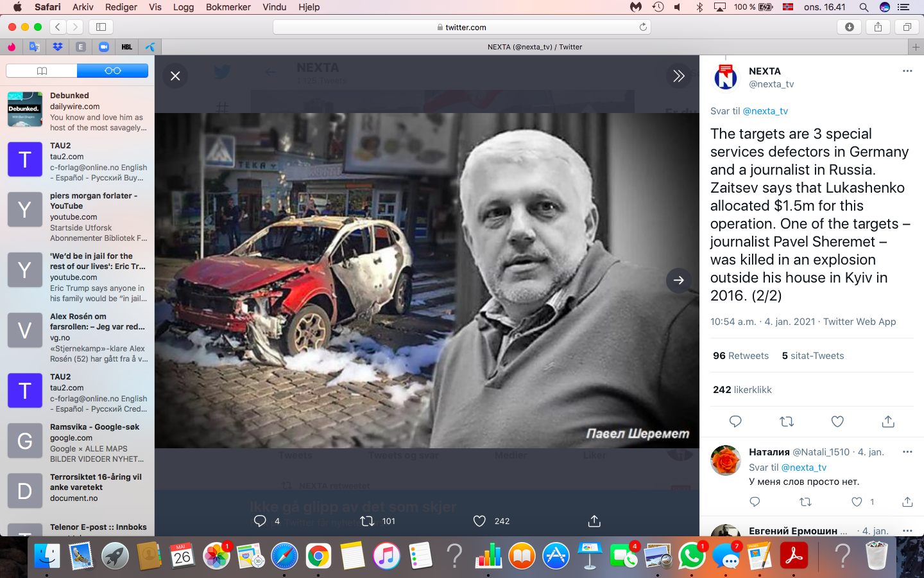
Task: Switch sidebar to Reading List tab
Action: (x=112, y=71)
